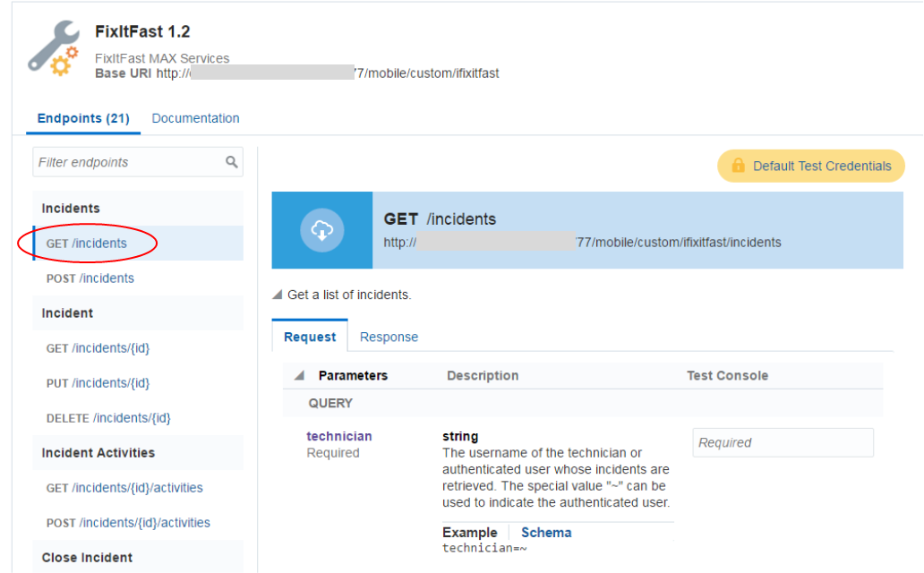
Task: Click the 'FixItFast MAX Services' subtitle
Action: [162, 58]
